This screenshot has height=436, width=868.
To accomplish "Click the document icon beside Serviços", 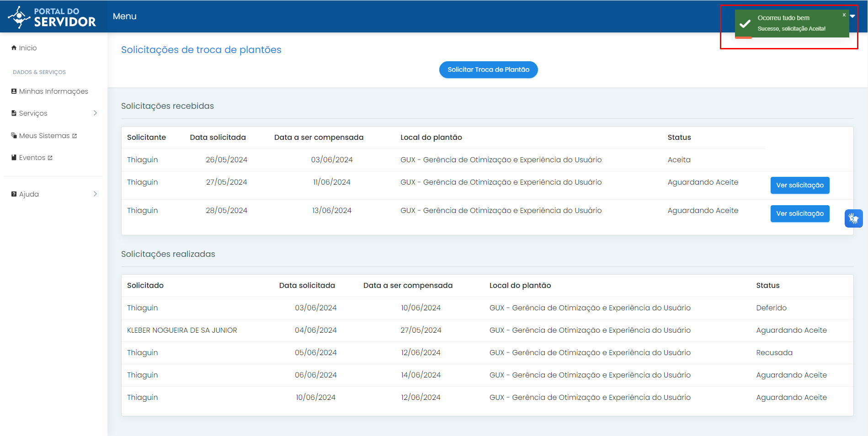I will 14,113.
